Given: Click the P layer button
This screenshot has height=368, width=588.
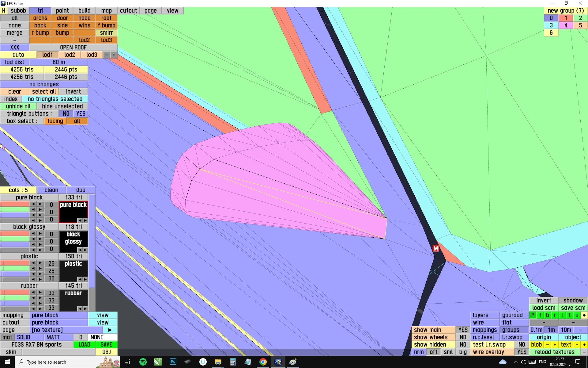Looking at the screenshot, I should (x=533, y=315).
